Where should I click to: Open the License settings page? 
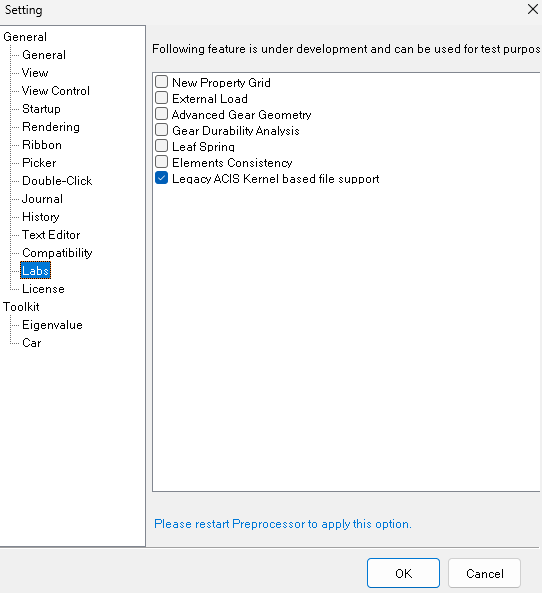43,289
